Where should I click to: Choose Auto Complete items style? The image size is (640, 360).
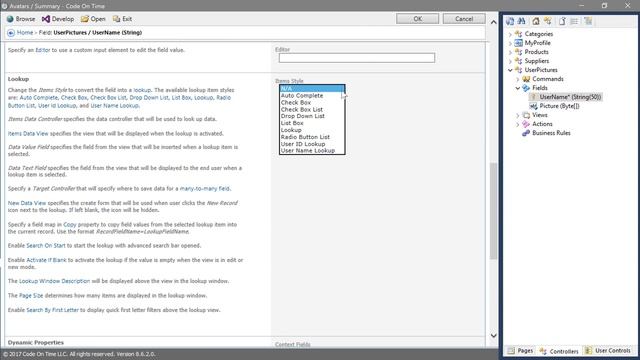click(x=312, y=96)
